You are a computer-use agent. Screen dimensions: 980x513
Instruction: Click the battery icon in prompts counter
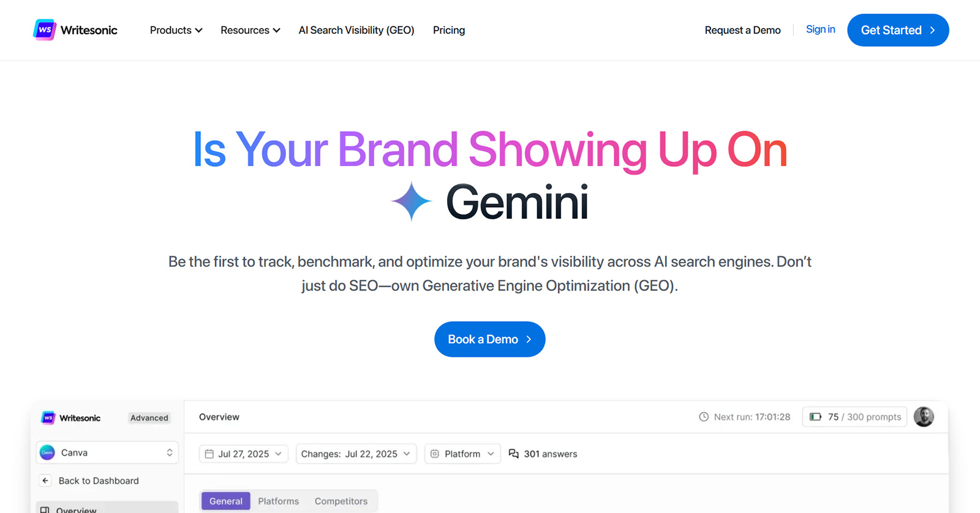pos(815,417)
